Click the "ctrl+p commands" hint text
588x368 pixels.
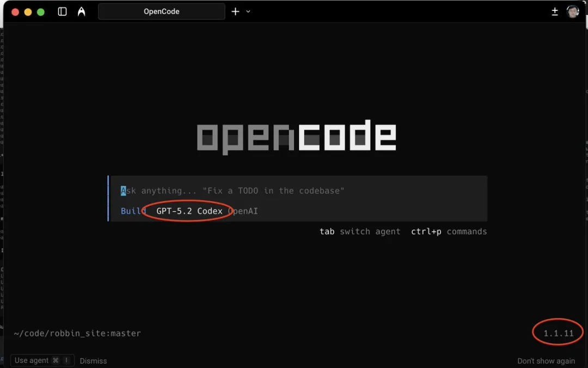click(449, 231)
